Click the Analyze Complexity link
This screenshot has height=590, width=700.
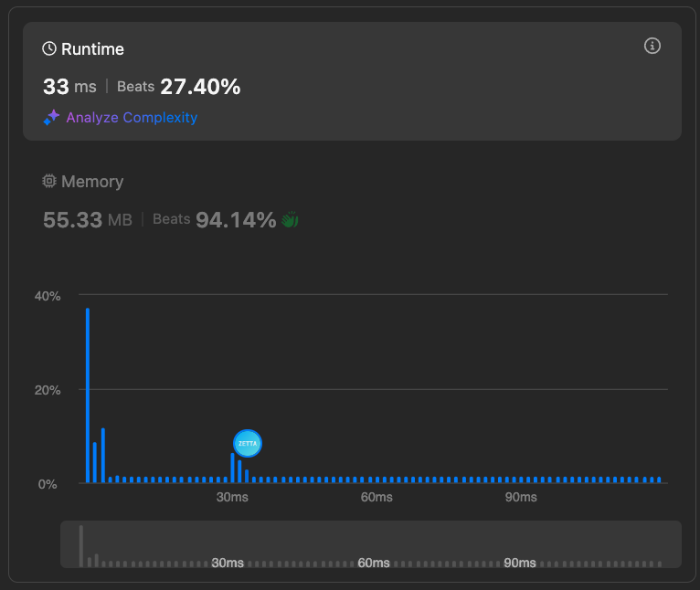pyautogui.click(x=132, y=118)
